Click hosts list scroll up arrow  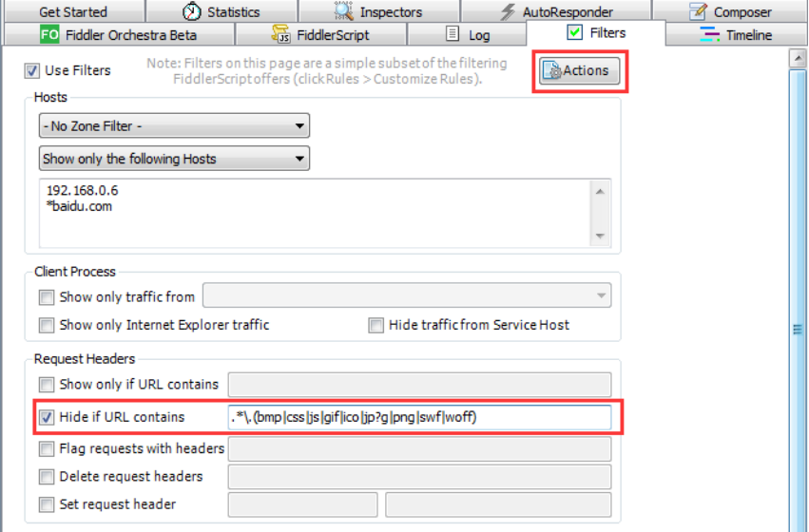click(x=600, y=191)
